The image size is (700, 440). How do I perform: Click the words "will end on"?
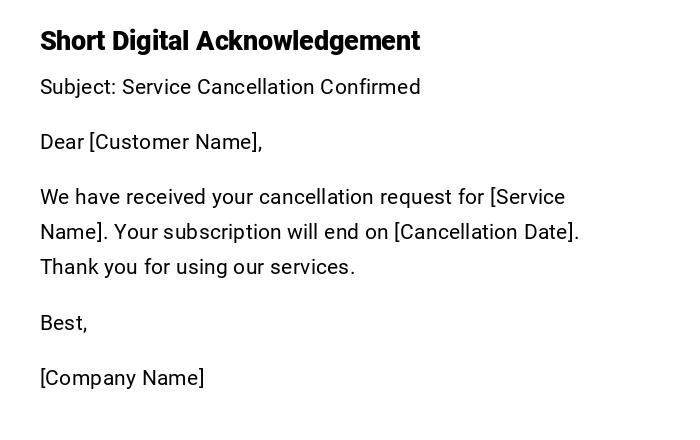pos(338,232)
